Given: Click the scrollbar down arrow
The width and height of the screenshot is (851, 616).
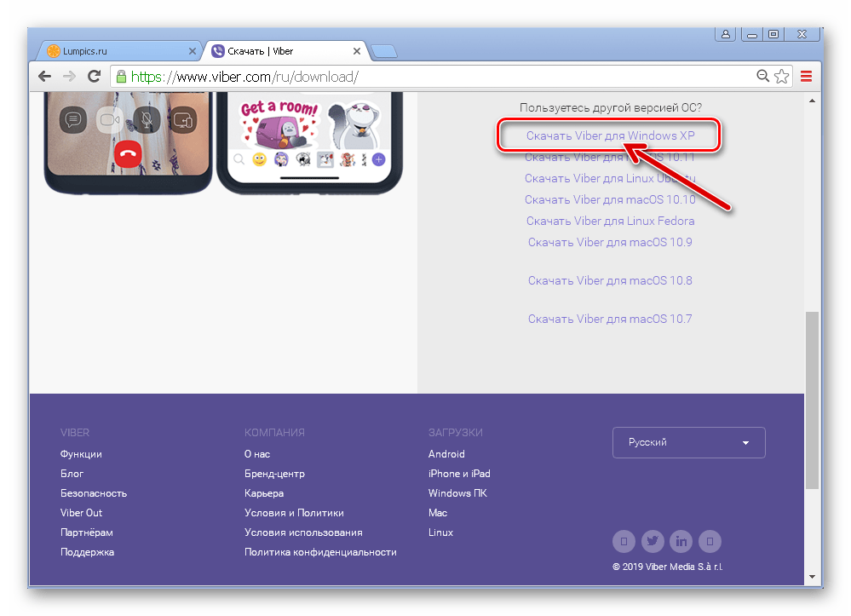Looking at the screenshot, I should tap(812, 576).
